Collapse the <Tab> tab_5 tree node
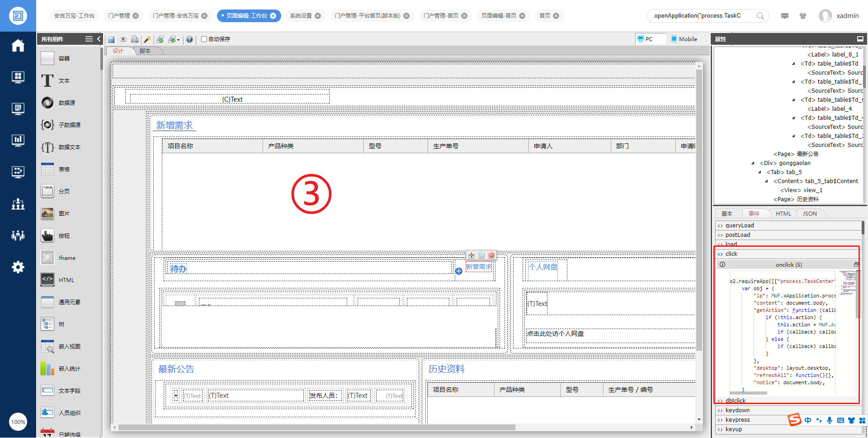The image size is (868, 438). point(759,172)
